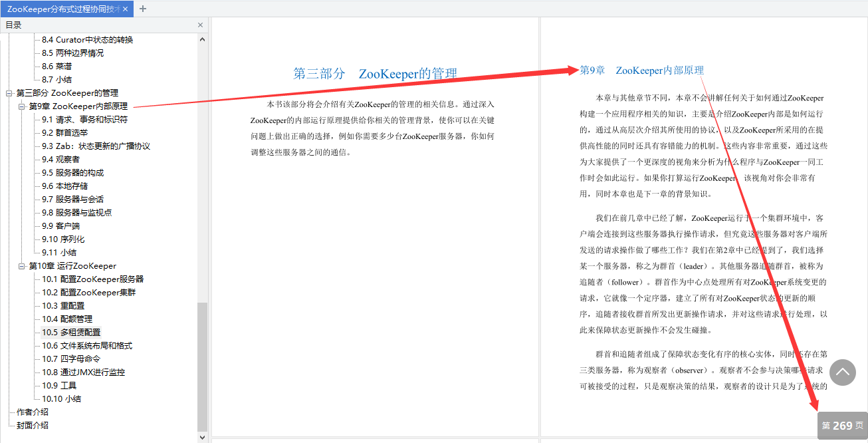
Task: Go to 9.6 本地存储
Action: point(64,186)
